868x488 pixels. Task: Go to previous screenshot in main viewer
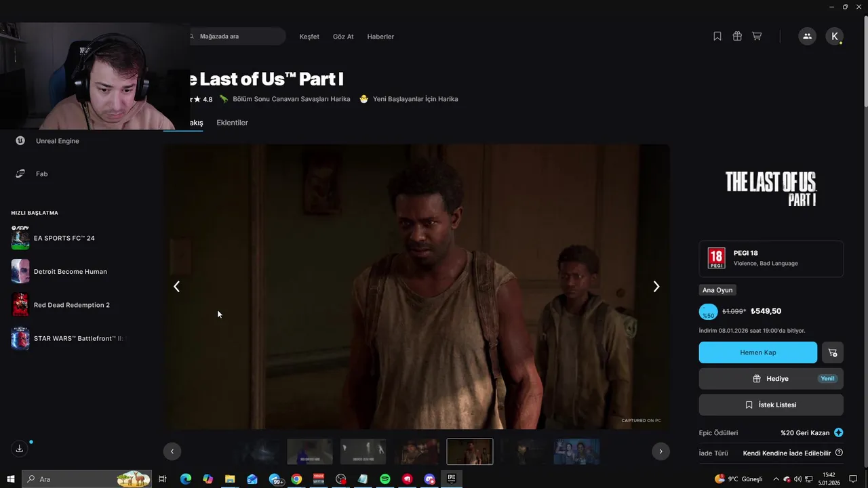click(176, 287)
